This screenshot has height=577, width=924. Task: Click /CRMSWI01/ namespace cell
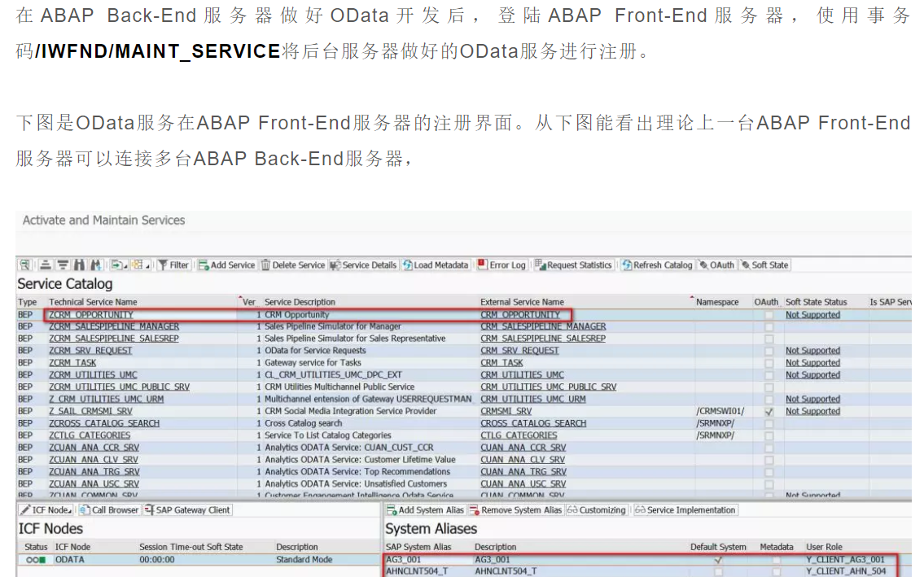tap(720, 411)
